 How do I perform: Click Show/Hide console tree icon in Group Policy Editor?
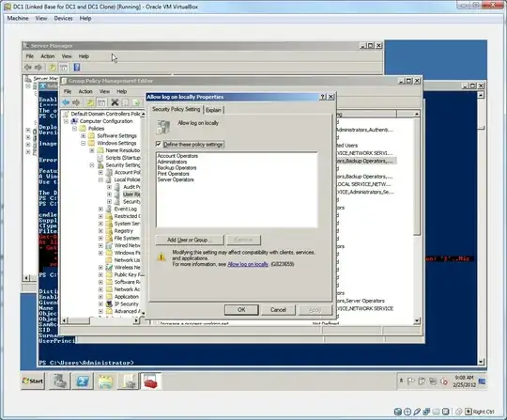(101, 103)
